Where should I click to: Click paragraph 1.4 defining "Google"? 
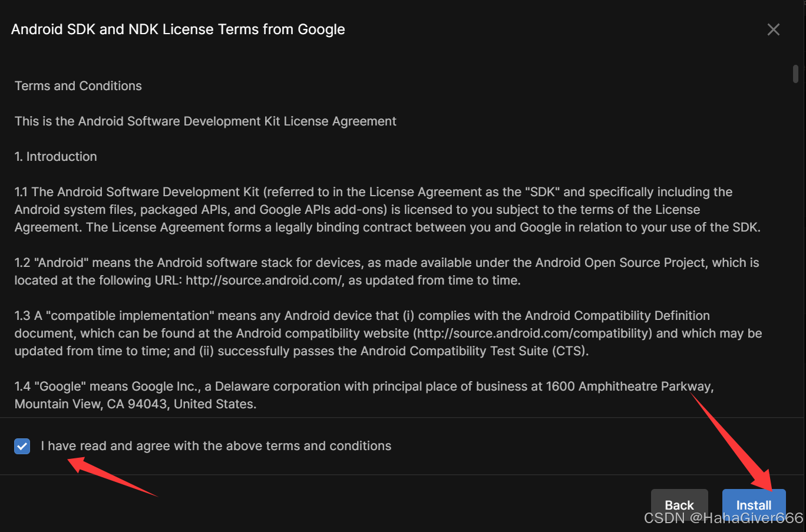coord(364,395)
